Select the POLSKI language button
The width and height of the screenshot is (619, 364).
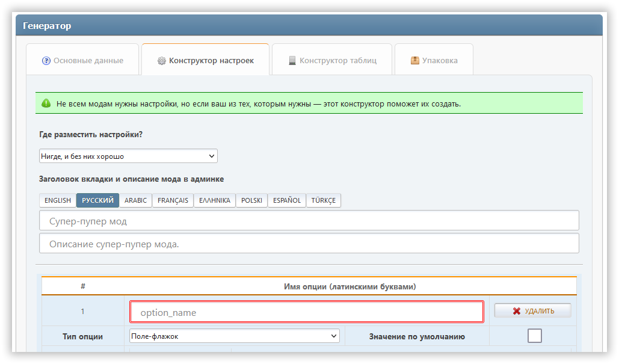click(x=251, y=200)
